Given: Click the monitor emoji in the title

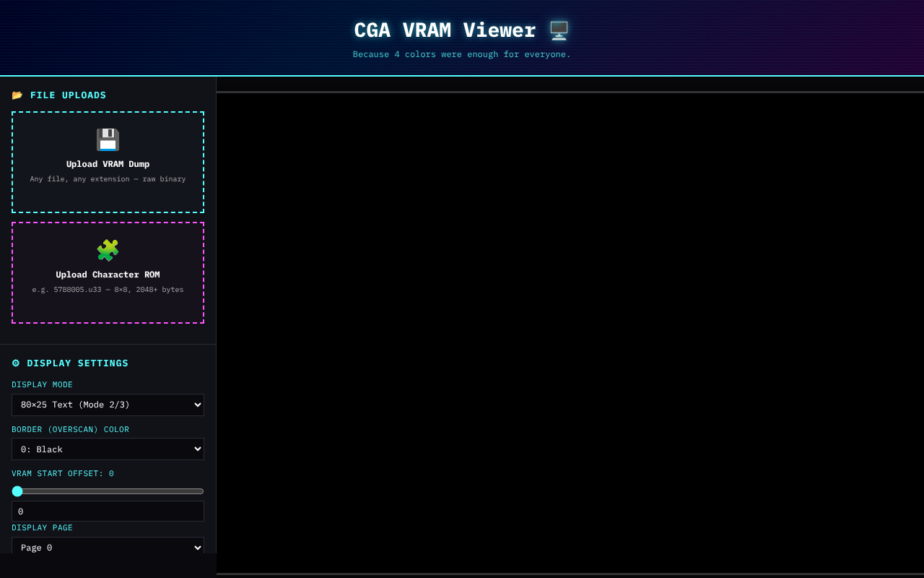Looking at the screenshot, I should [559, 30].
